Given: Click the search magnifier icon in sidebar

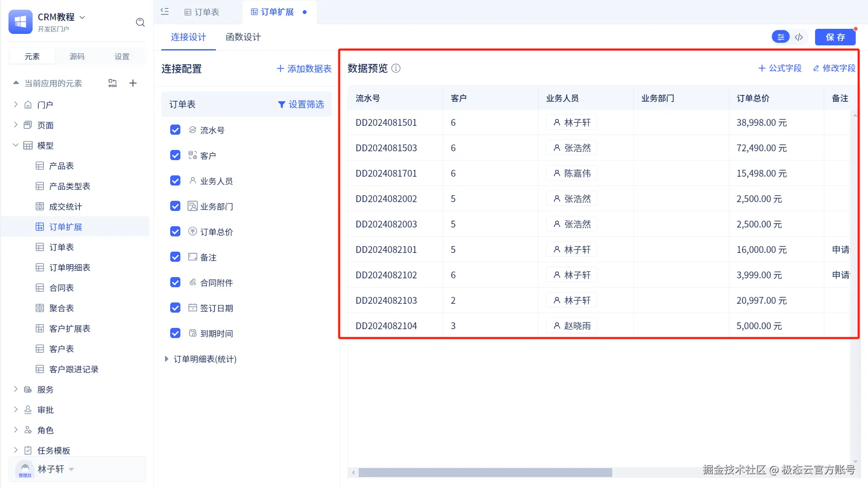Looking at the screenshot, I should pyautogui.click(x=140, y=22).
